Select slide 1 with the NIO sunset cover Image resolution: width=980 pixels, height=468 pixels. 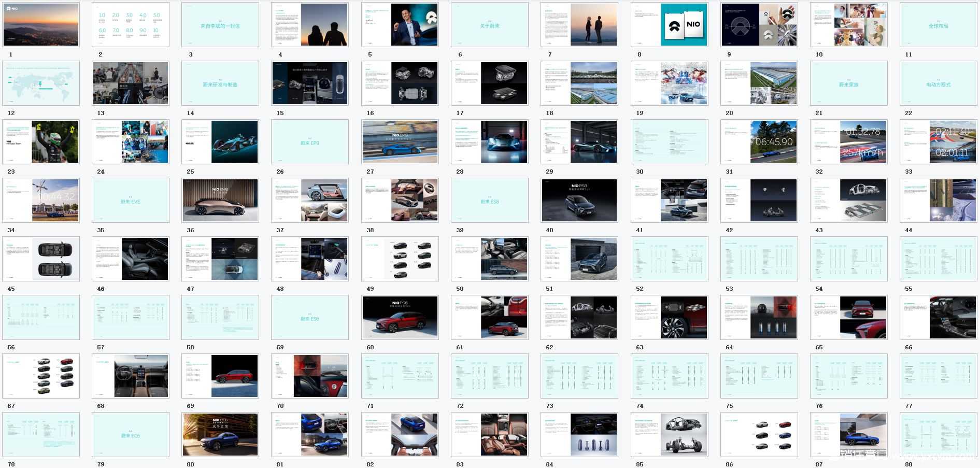(41, 24)
